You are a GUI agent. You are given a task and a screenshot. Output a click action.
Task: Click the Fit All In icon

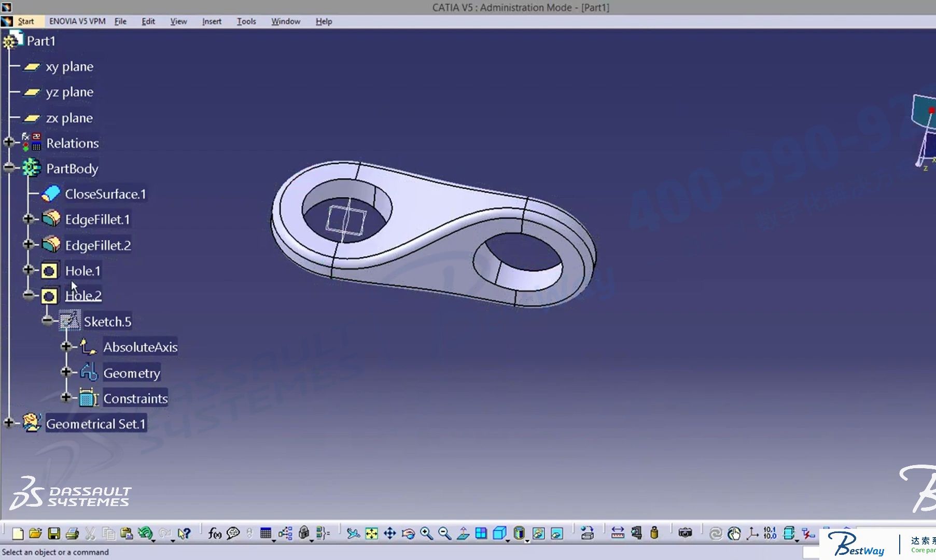click(x=372, y=533)
